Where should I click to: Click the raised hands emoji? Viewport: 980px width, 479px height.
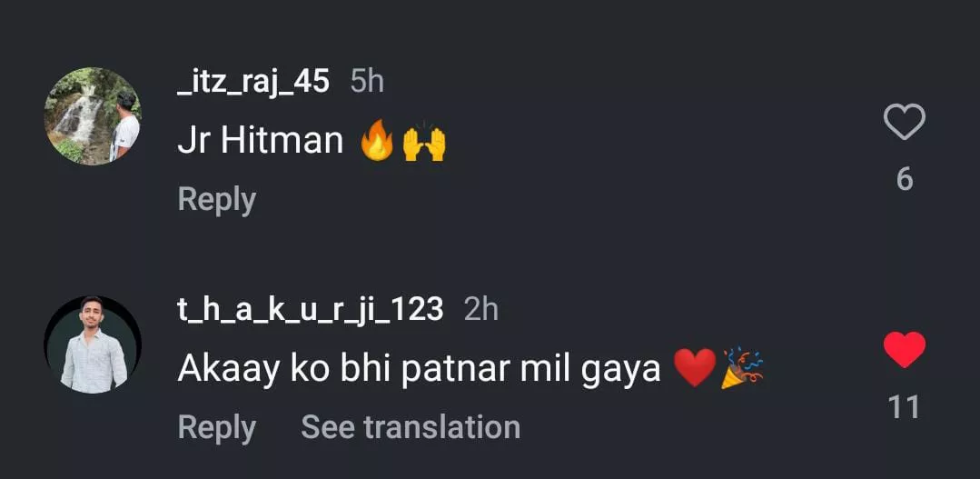coord(424,143)
